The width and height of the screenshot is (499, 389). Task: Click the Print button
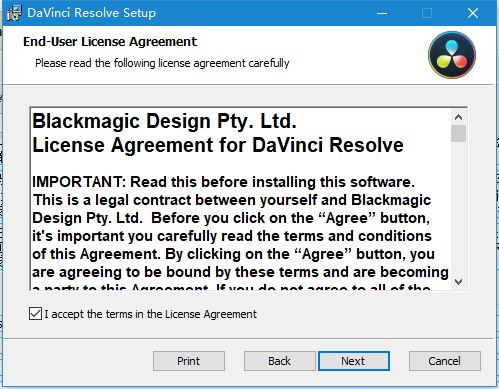point(189,361)
